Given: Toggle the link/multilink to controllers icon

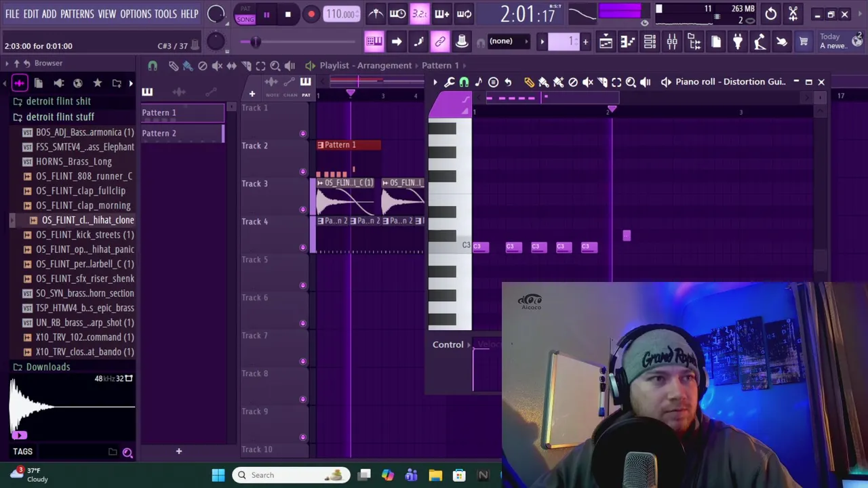Looking at the screenshot, I should pos(440,41).
